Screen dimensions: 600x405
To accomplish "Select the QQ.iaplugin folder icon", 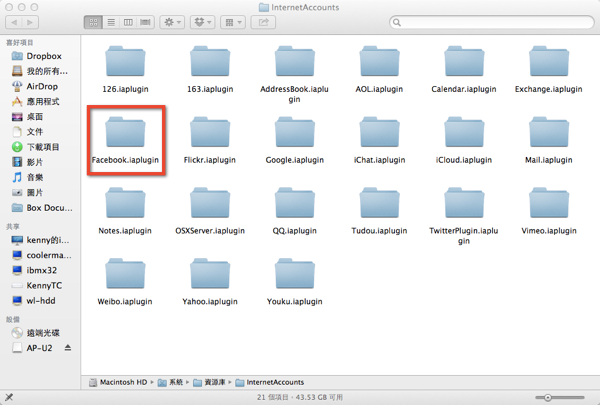I will [x=295, y=203].
